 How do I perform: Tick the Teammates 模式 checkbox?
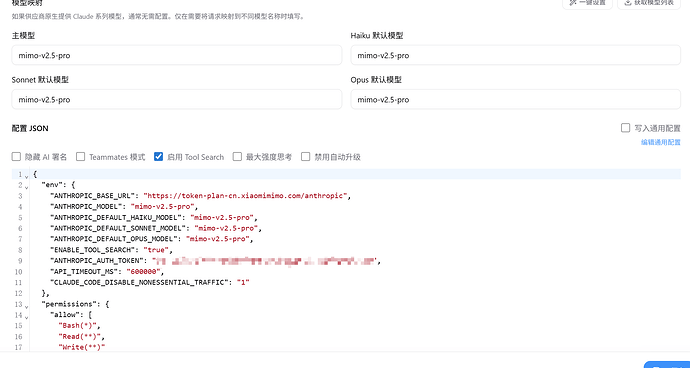coord(81,157)
